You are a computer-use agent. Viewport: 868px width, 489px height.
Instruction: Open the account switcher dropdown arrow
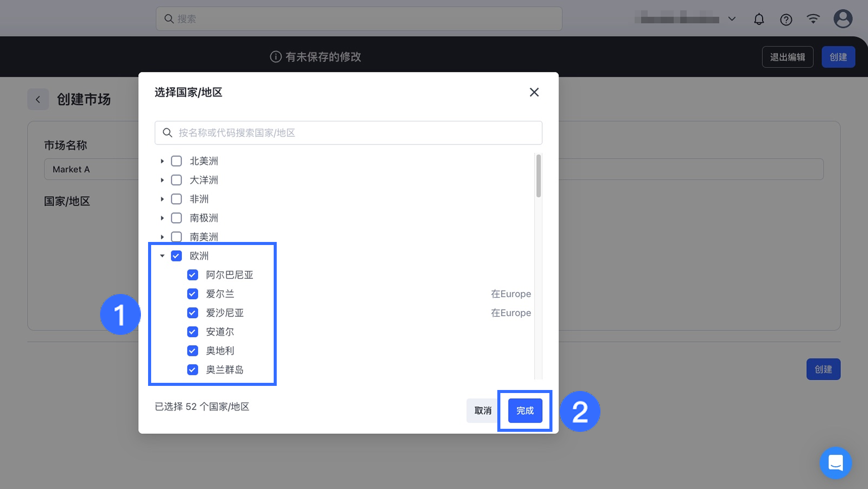[x=732, y=19]
